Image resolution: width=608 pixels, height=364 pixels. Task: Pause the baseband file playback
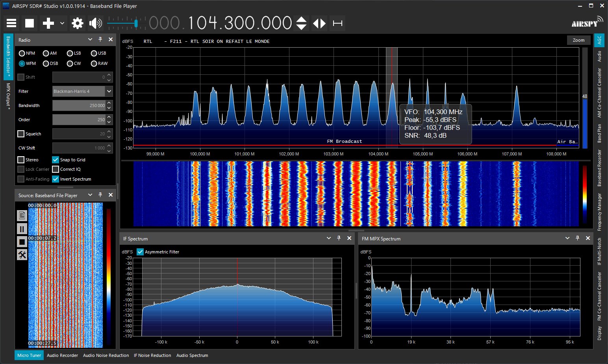[x=22, y=229]
